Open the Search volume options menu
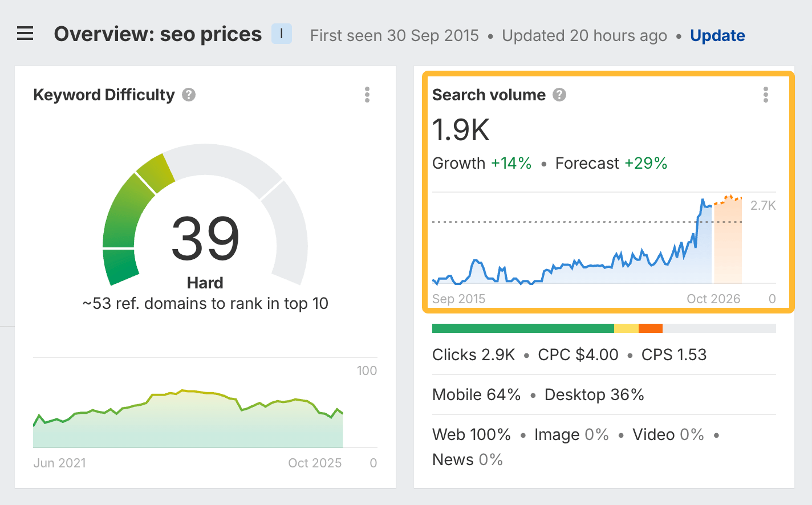 pos(766,95)
